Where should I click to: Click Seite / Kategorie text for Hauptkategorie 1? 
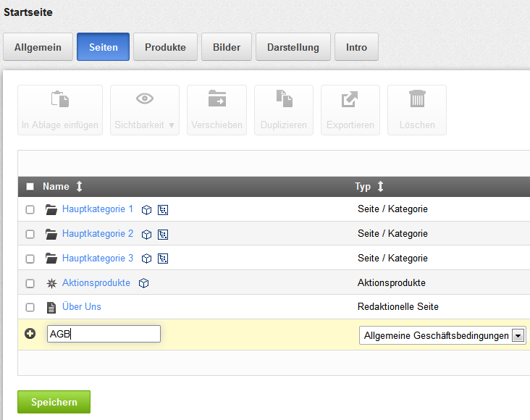pyautogui.click(x=392, y=209)
